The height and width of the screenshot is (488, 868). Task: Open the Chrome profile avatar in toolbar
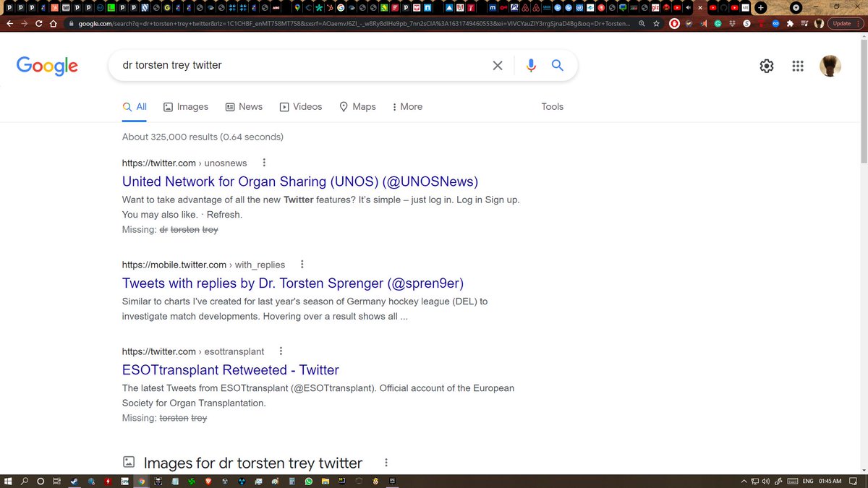[819, 23]
